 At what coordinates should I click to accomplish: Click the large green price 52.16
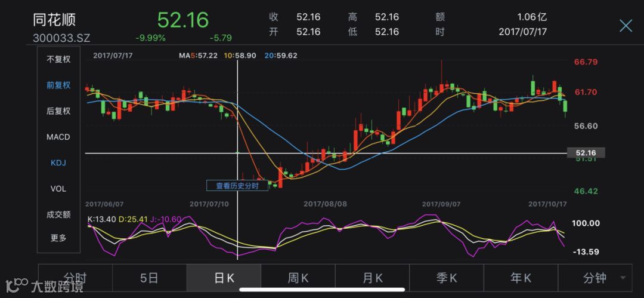[x=183, y=20]
